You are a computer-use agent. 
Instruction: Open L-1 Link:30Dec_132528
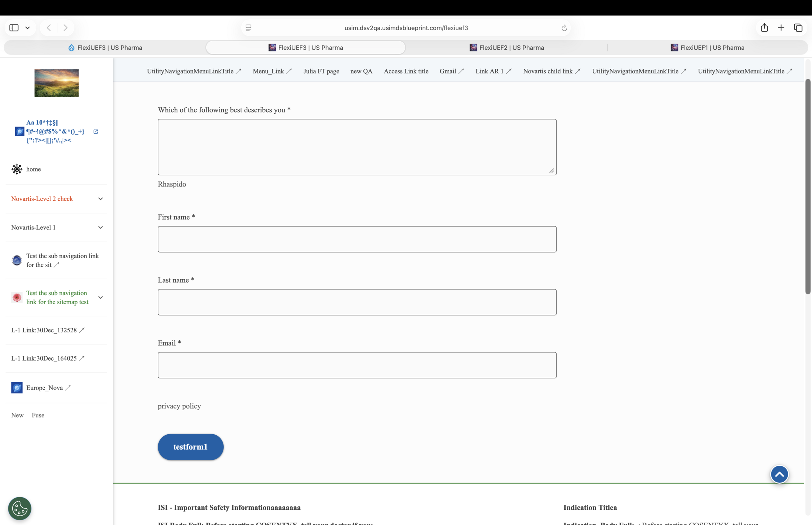coord(48,330)
